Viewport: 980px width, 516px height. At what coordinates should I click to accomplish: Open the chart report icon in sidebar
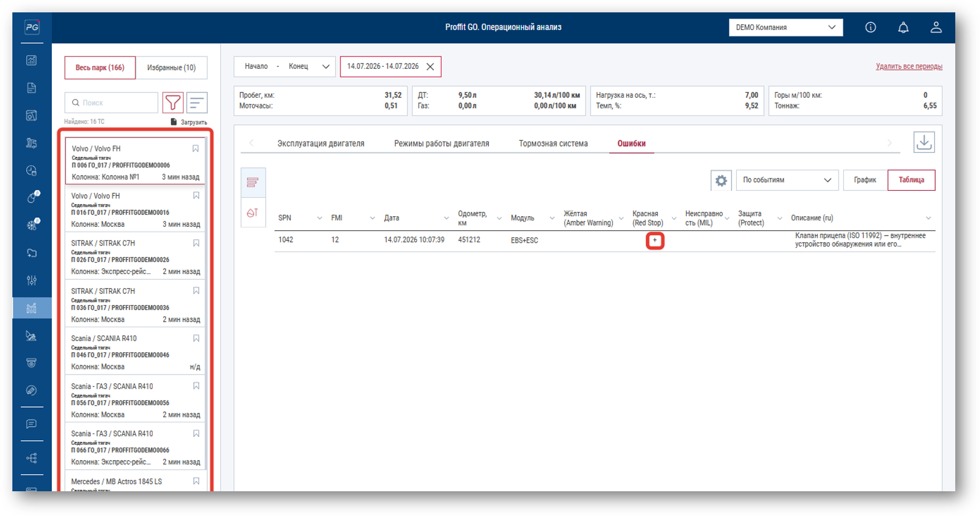32,60
